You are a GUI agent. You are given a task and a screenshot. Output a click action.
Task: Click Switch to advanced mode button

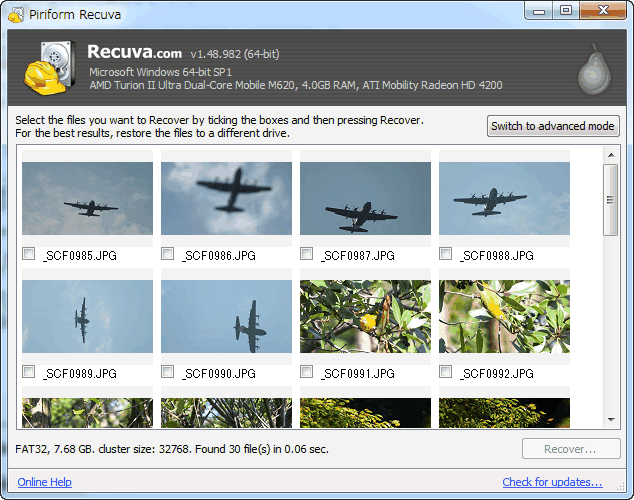point(553,126)
